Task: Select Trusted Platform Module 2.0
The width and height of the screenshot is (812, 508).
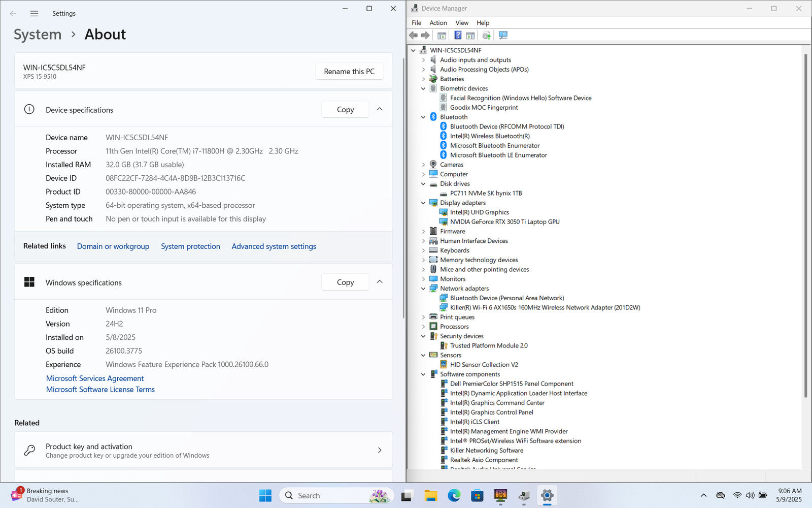Action: click(x=489, y=346)
